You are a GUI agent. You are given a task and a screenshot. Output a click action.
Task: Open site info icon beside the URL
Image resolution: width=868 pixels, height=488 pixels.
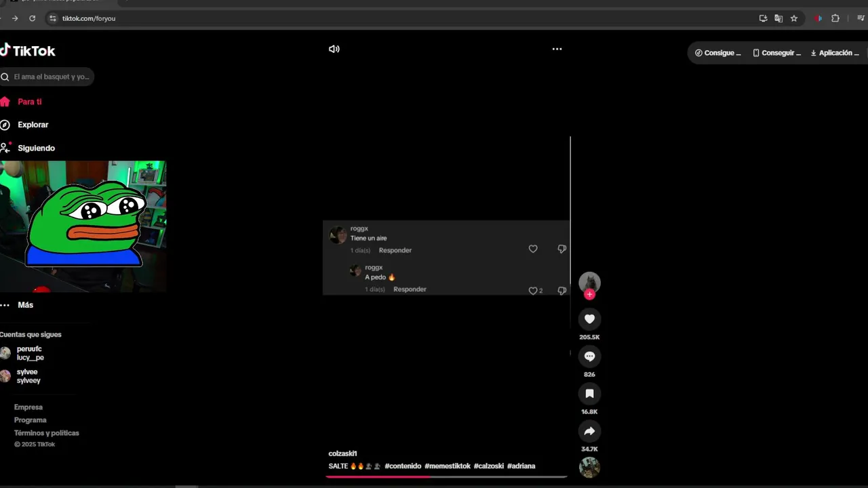pos(53,18)
